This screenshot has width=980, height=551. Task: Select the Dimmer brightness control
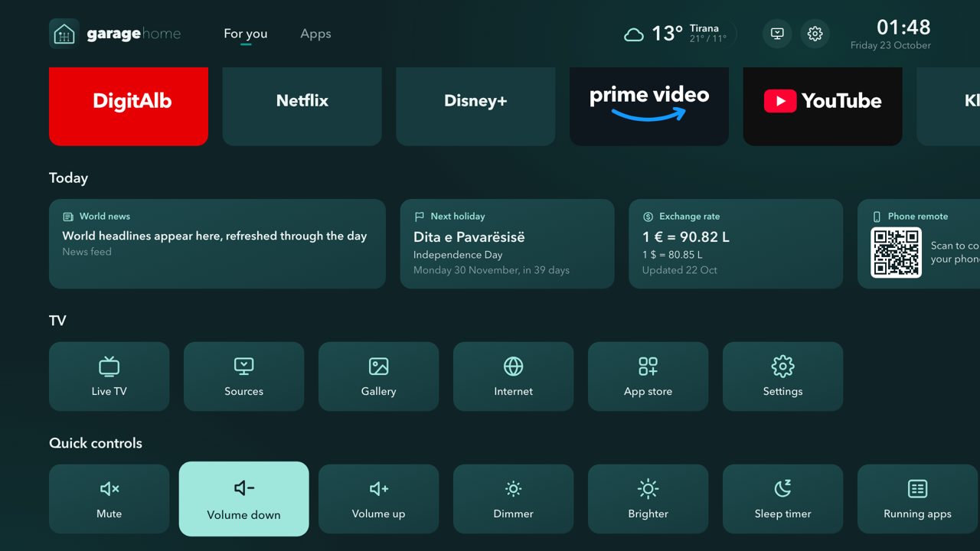click(513, 499)
